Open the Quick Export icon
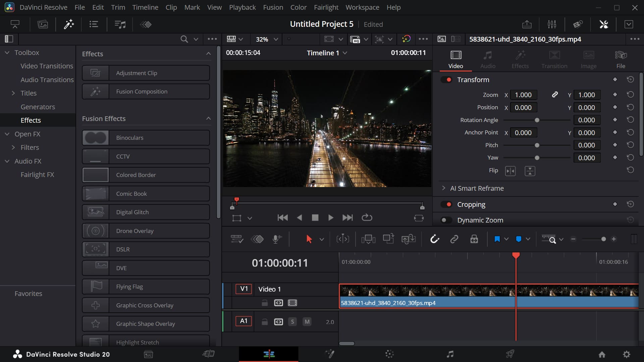Viewport: 644px width, 362px height. click(x=527, y=24)
